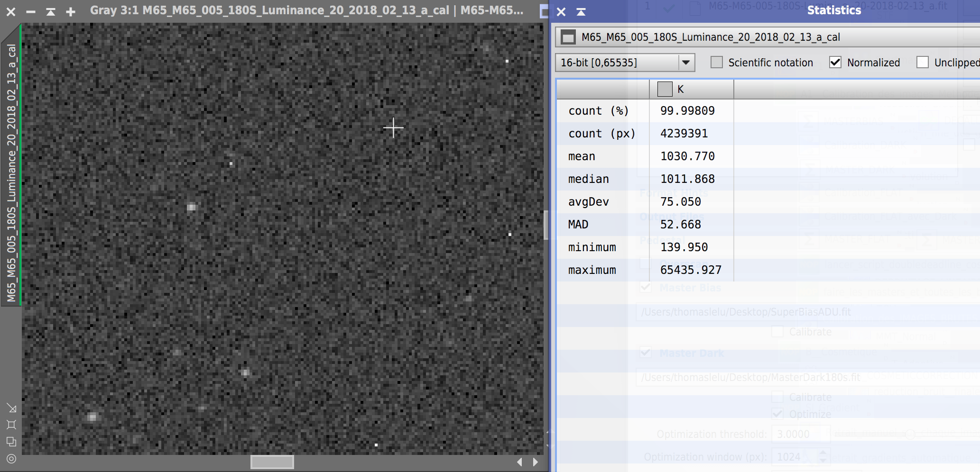Toggle Master Bias checkbox in background calibration window
The height and width of the screenshot is (472, 980).
pyautogui.click(x=646, y=288)
